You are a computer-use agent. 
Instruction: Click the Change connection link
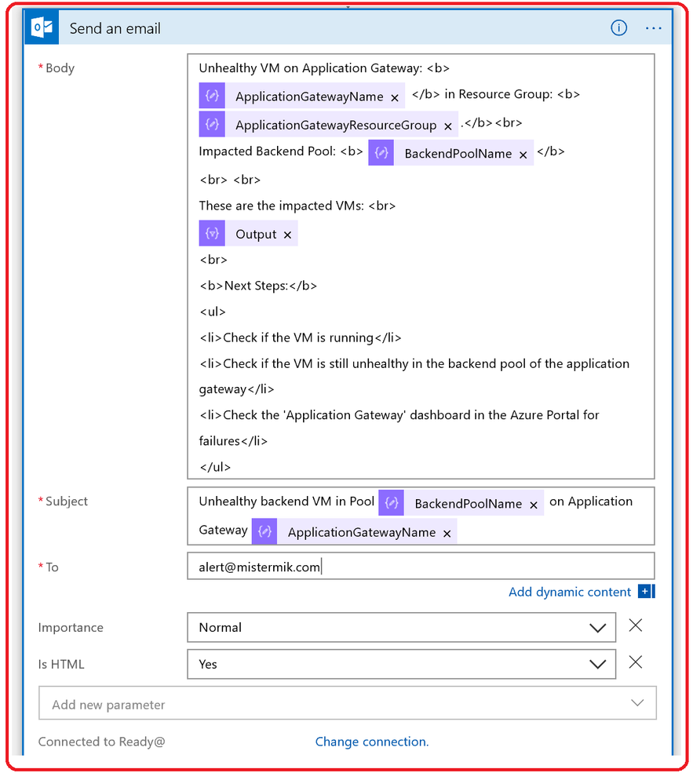(371, 742)
